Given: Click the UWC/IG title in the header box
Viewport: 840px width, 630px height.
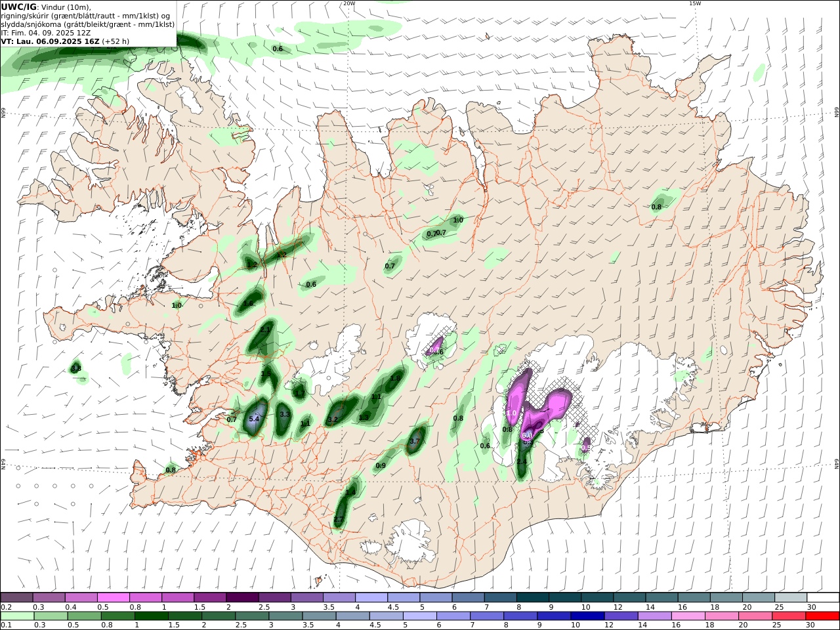Looking at the screenshot, I should [18, 7].
